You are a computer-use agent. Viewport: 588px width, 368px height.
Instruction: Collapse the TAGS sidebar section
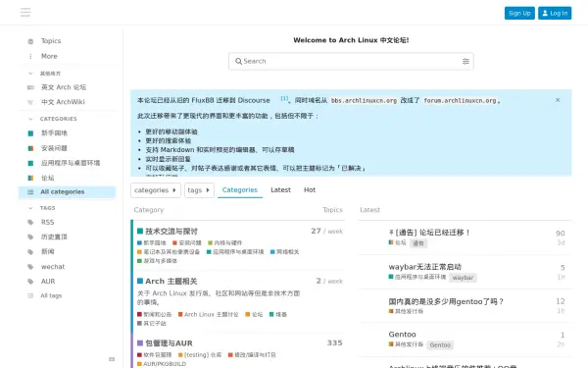coord(42,208)
